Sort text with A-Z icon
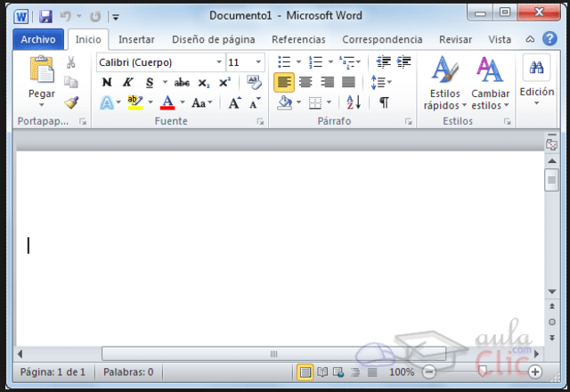 (354, 102)
